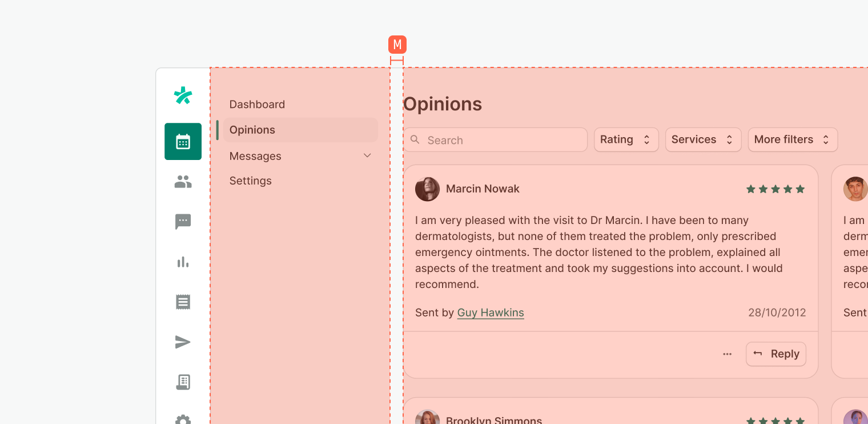
Task: Follow the Guy Hawkins link
Action: pyautogui.click(x=491, y=313)
